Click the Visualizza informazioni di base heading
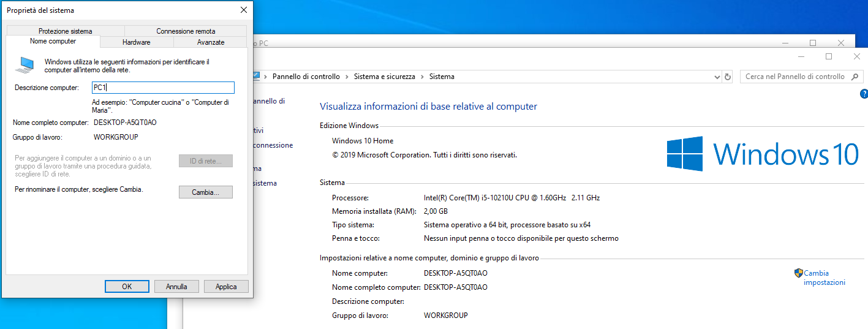868x329 pixels. tap(428, 107)
